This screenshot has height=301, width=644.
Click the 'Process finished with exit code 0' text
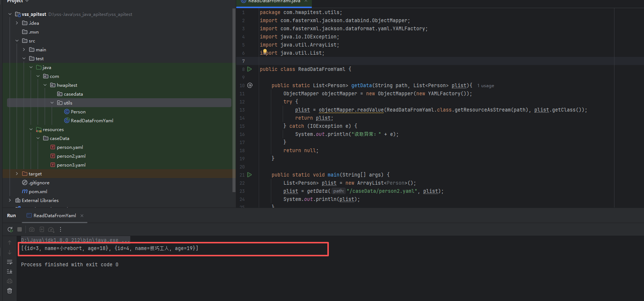[70, 265]
